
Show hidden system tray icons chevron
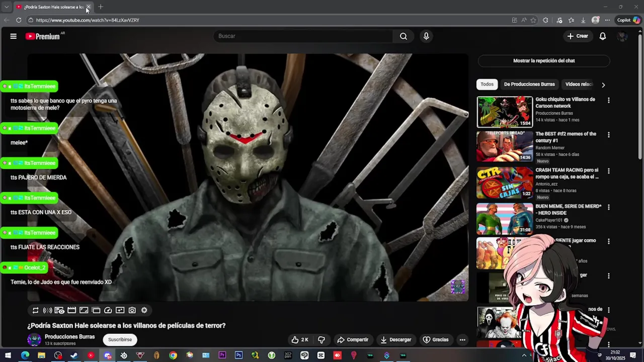coord(524,355)
